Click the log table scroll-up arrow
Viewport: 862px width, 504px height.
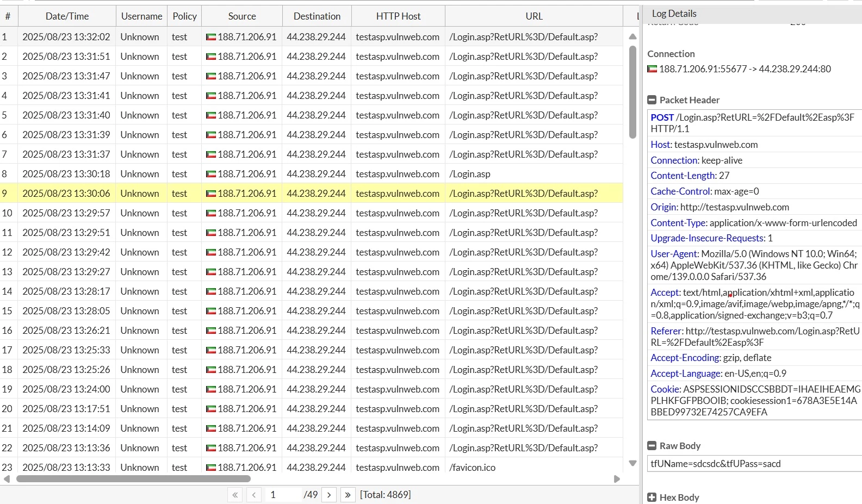[x=632, y=37]
